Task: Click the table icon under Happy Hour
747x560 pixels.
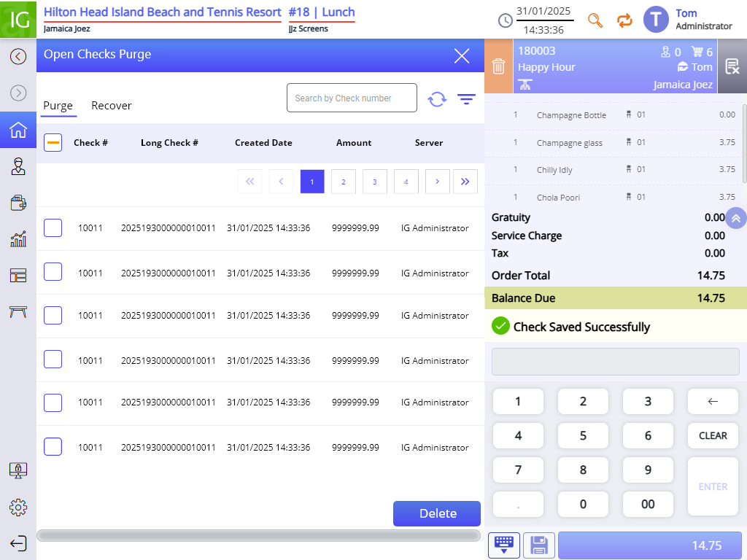Action: [525, 85]
